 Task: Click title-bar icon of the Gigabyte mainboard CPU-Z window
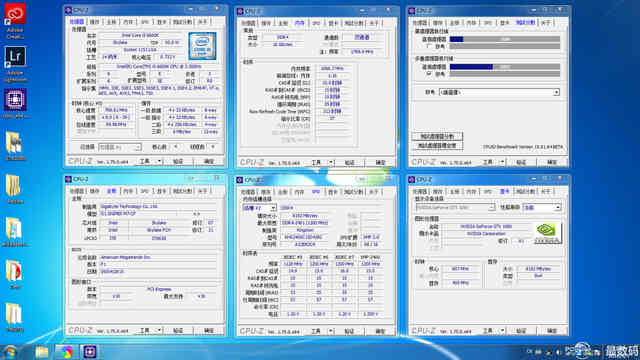pyautogui.click(x=69, y=179)
